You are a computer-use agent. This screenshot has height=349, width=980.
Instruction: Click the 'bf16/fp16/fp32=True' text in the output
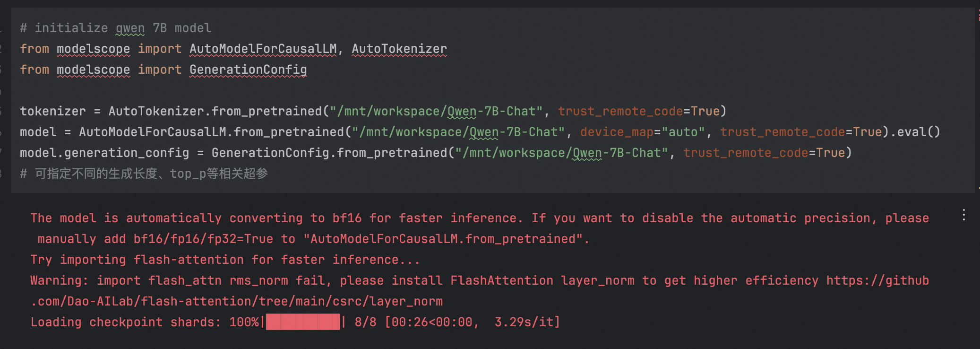203,239
